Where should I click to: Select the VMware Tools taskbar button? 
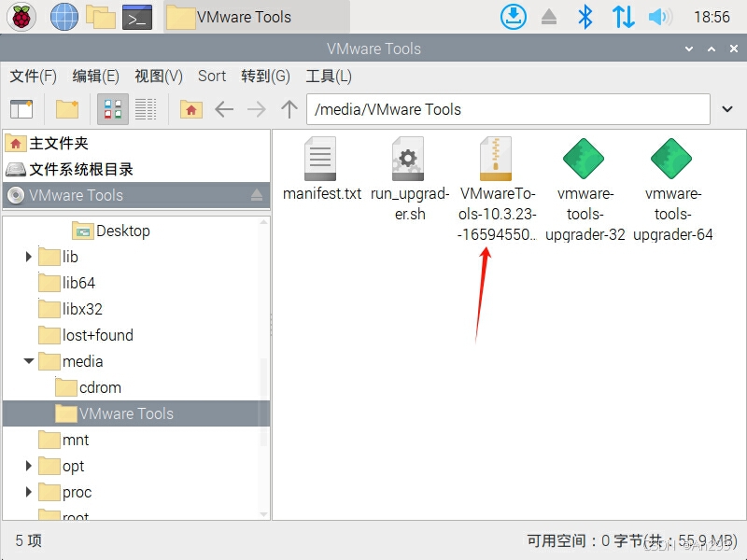tap(256, 17)
